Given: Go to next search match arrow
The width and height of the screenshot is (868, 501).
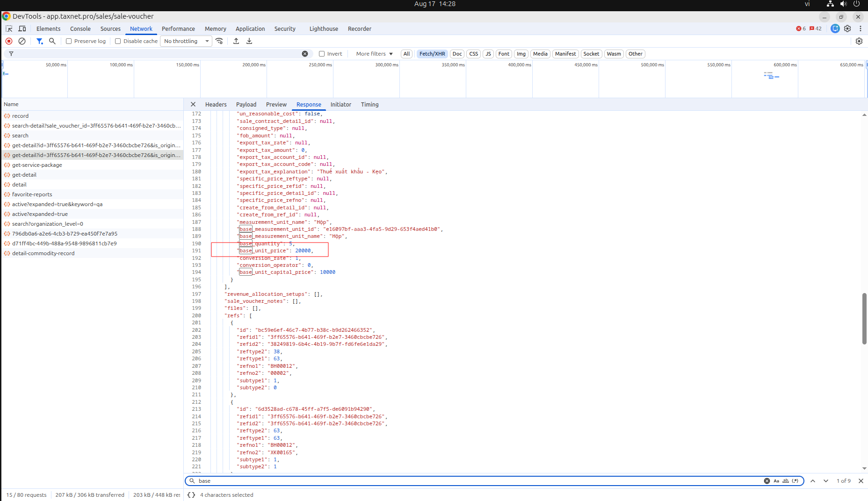Looking at the screenshot, I should [826, 481].
